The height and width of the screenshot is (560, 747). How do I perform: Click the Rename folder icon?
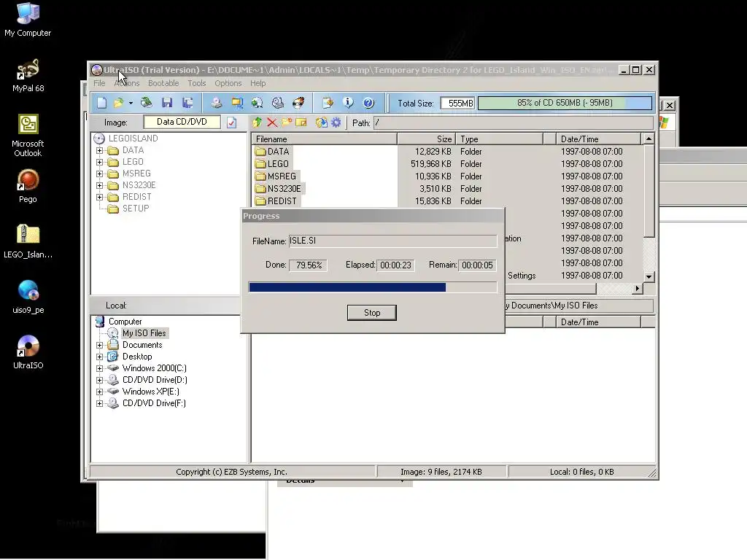(x=301, y=122)
